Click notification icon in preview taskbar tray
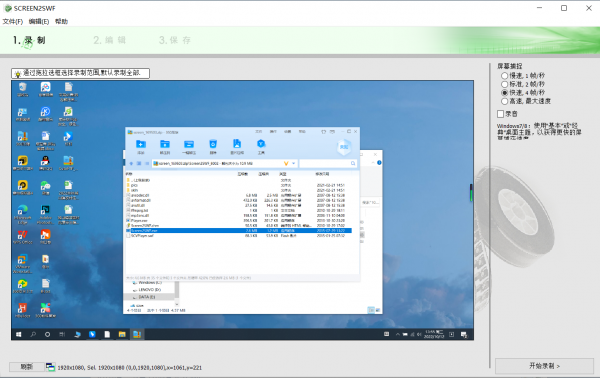 click(464, 334)
